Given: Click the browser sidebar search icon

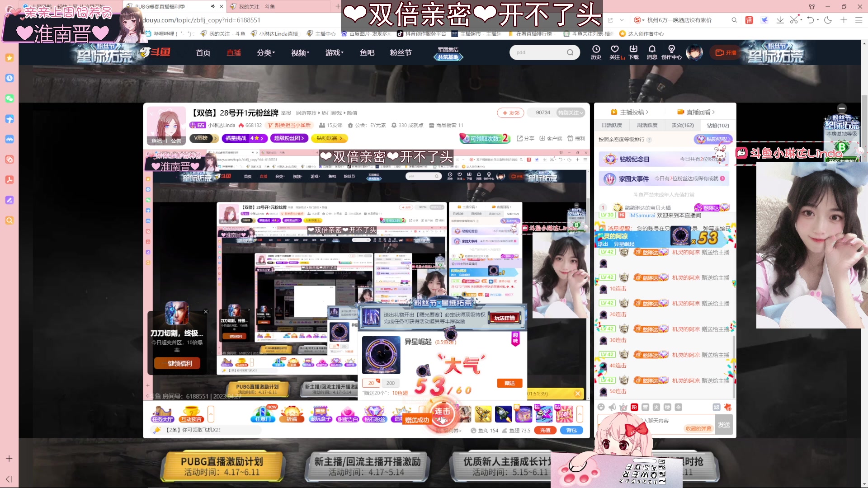Looking at the screenshot, I should (x=9, y=221).
